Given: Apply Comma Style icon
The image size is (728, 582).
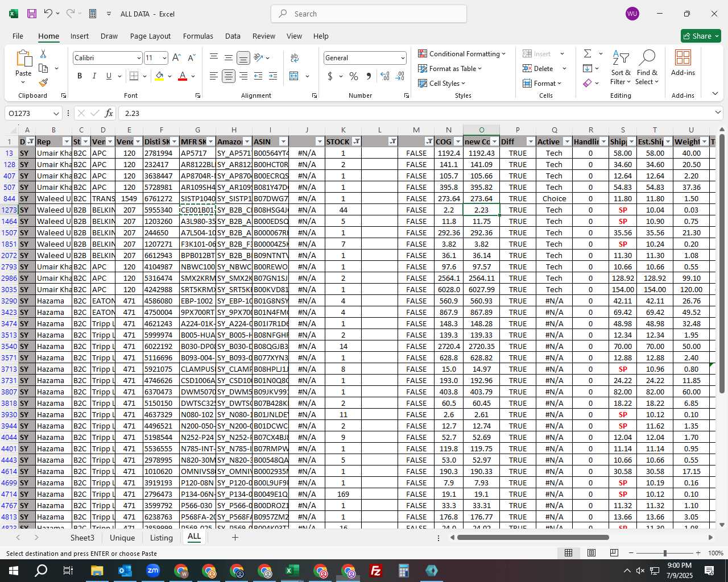Looking at the screenshot, I should click(369, 76).
